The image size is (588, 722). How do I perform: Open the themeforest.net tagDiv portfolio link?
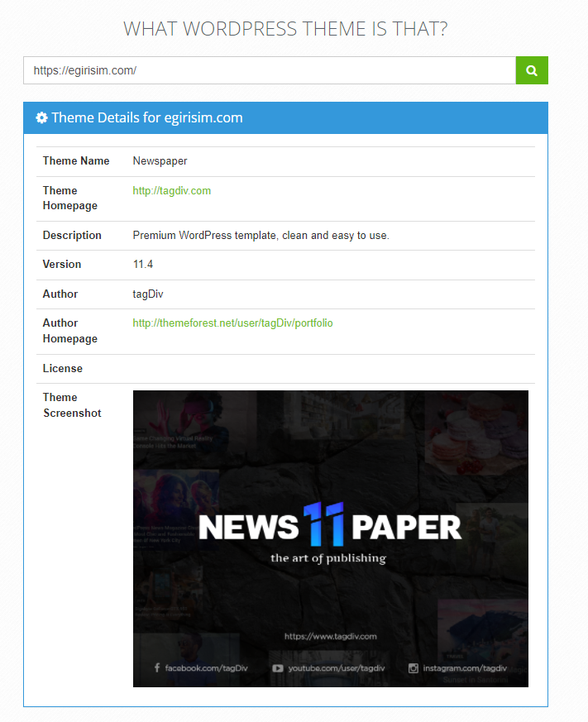[x=232, y=323]
